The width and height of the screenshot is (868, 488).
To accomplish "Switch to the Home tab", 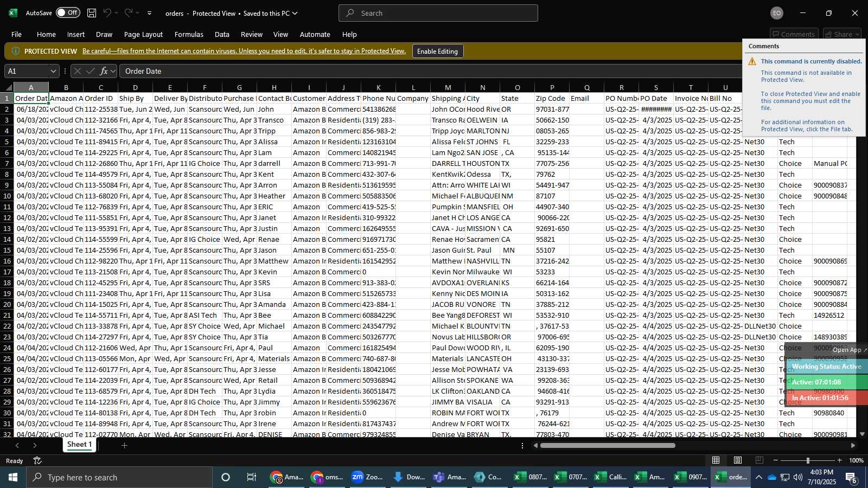I will tap(46, 34).
